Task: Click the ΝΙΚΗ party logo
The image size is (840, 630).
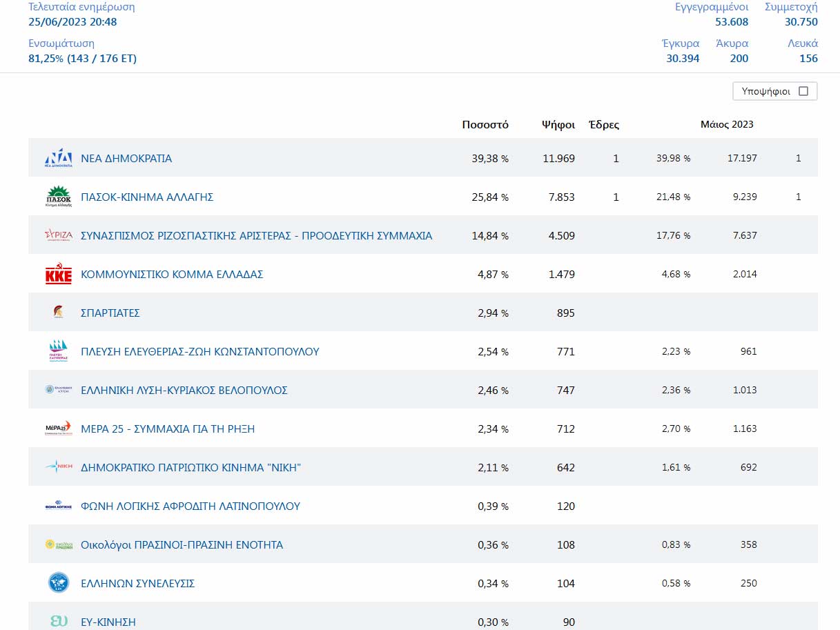Action: tap(59, 467)
